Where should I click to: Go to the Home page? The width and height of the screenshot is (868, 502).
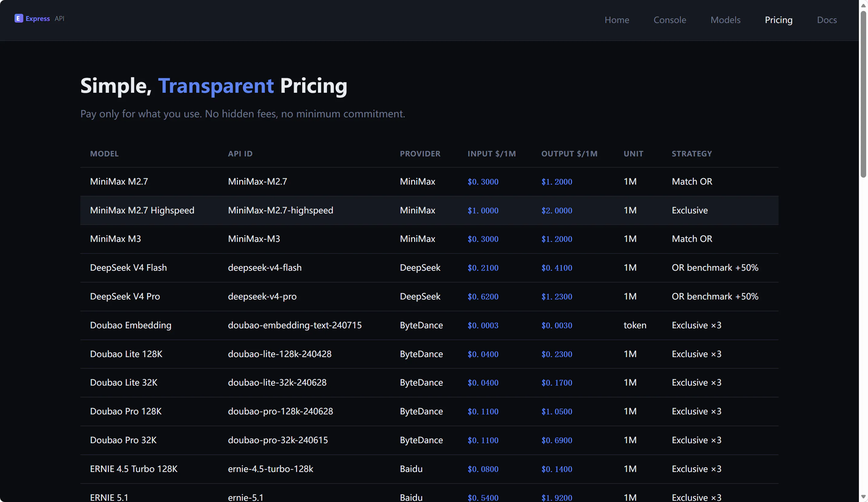(x=616, y=20)
